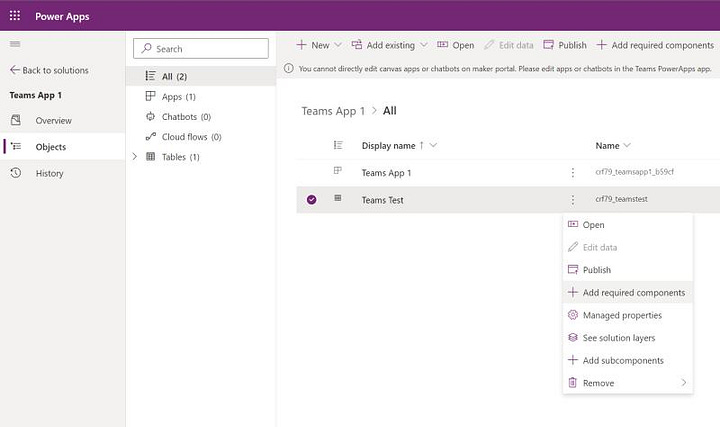Toggle Display name sort arrow
The image size is (720, 427).
(x=422, y=145)
